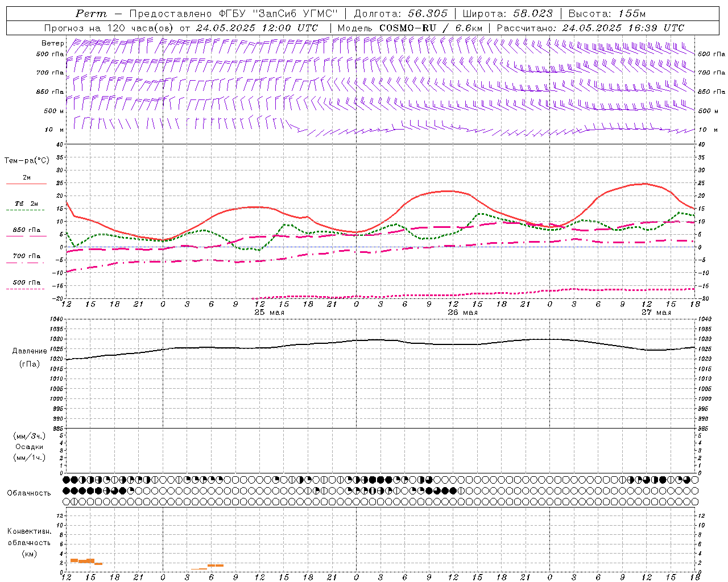Click the red line swatch under "2м" legend
728x582 pixels.
click(26, 184)
